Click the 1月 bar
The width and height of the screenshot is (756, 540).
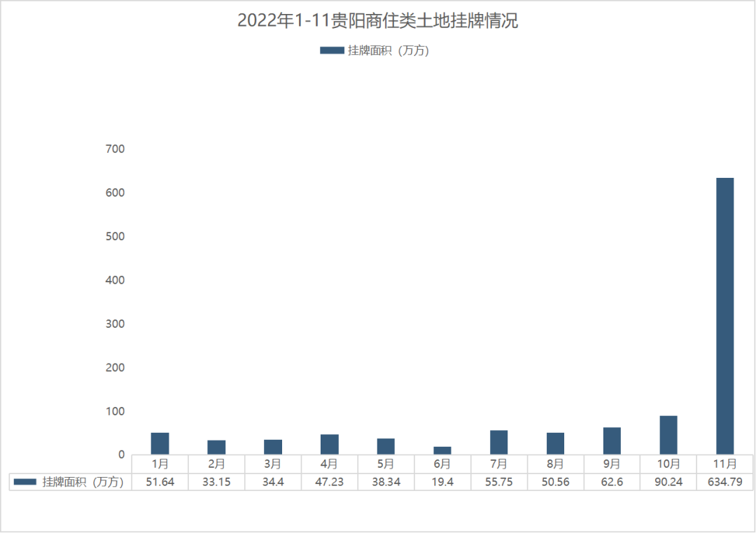point(160,443)
